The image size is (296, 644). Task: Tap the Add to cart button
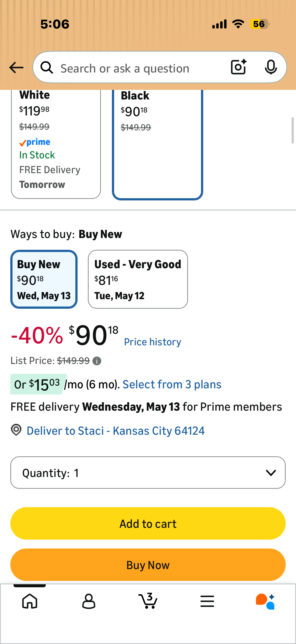[148, 523]
